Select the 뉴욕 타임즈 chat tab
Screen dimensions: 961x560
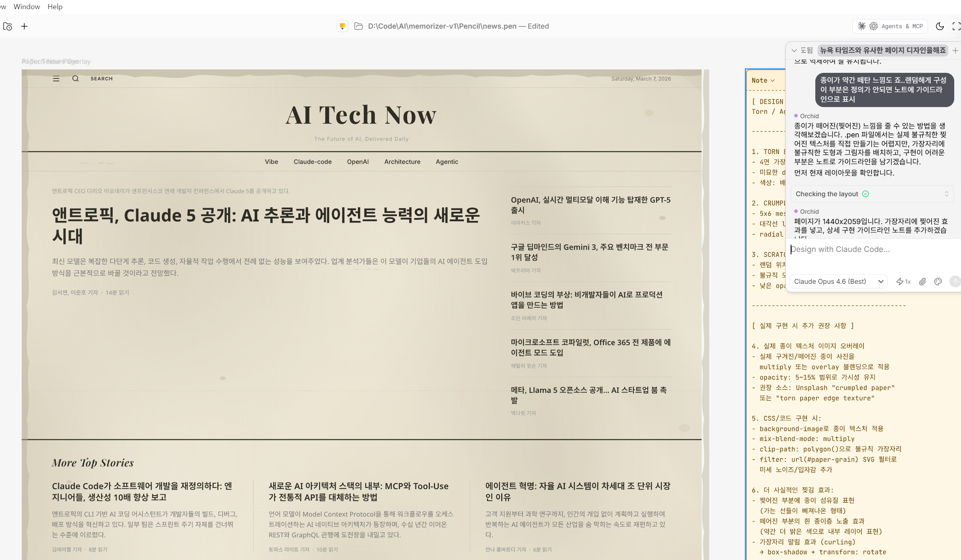click(883, 51)
